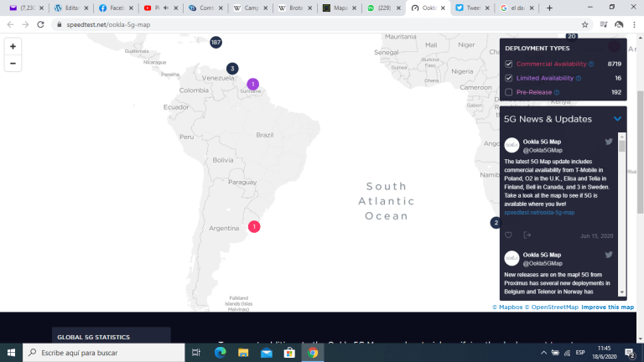Open Chrome menu three dots

pos(634,24)
